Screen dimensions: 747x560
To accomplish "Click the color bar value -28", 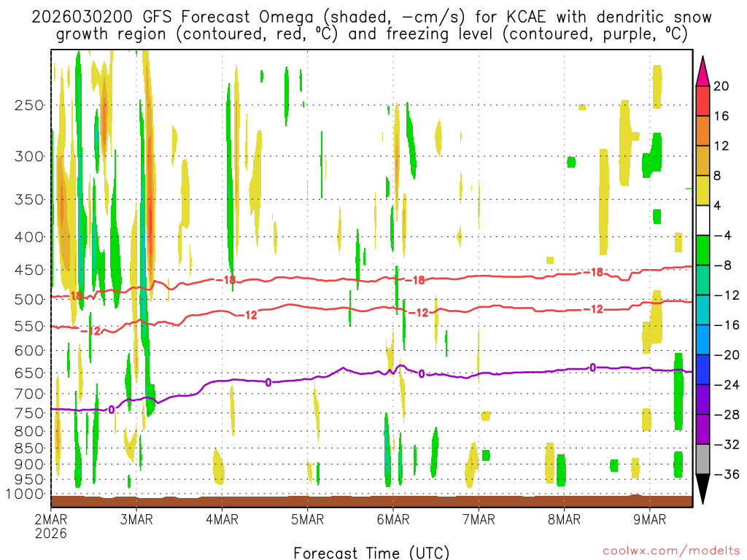I will pyautogui.click(x=727, y=414).
